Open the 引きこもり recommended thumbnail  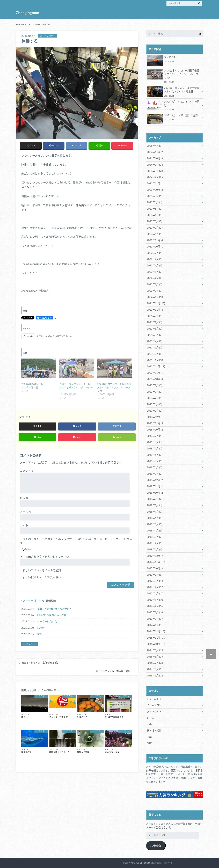[90, 703]
